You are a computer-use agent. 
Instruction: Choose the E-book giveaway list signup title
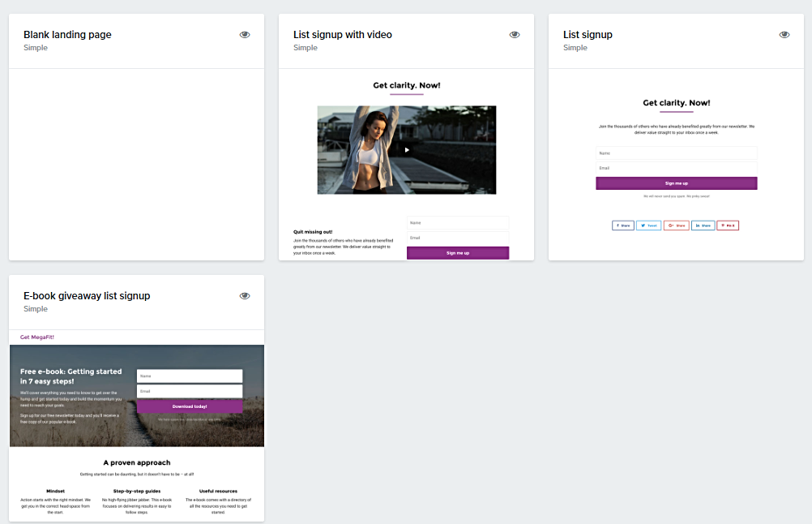[x=87, y=296]
